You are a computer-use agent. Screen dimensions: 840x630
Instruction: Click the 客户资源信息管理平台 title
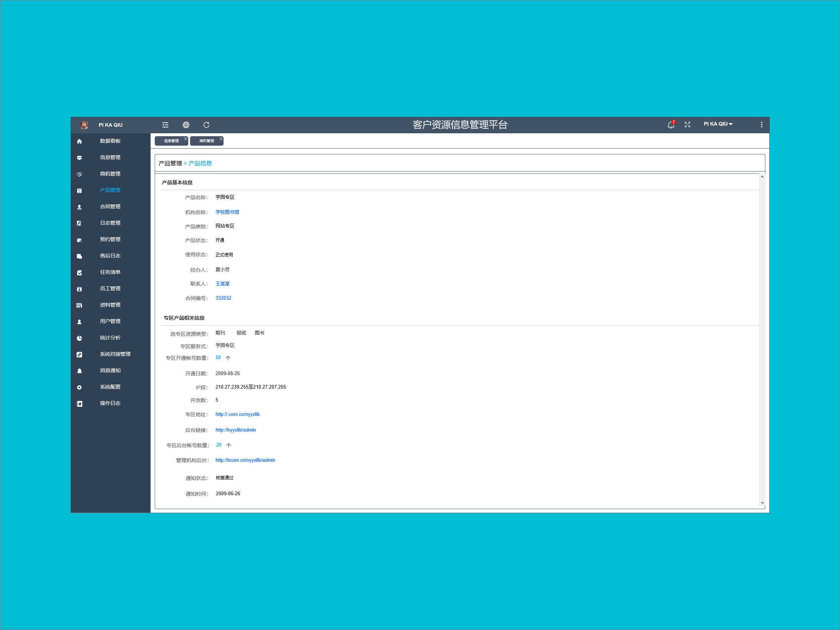(x=460, y=125)
